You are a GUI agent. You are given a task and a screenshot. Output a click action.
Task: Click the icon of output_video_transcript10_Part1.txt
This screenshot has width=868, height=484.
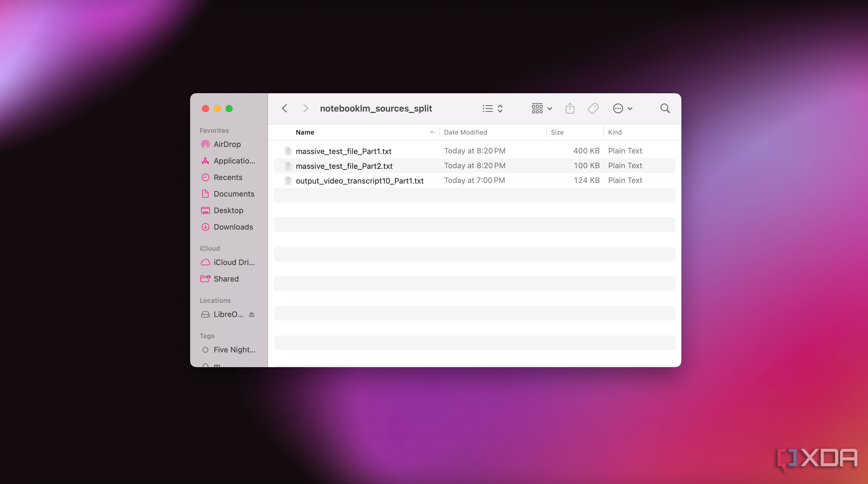(288, 181)
